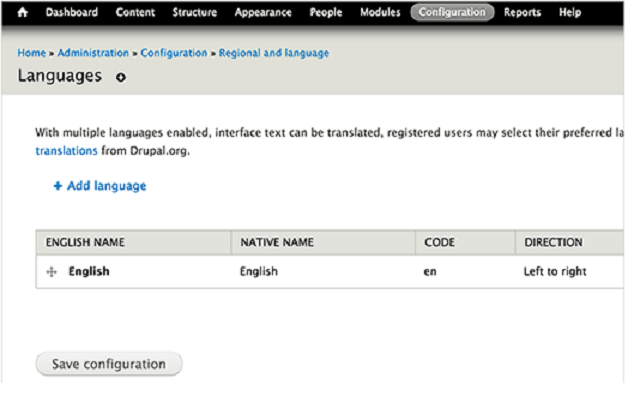
Task: Follow the Administration breadcrumb link
Action: pyautogui.click(x=93, y=53)
